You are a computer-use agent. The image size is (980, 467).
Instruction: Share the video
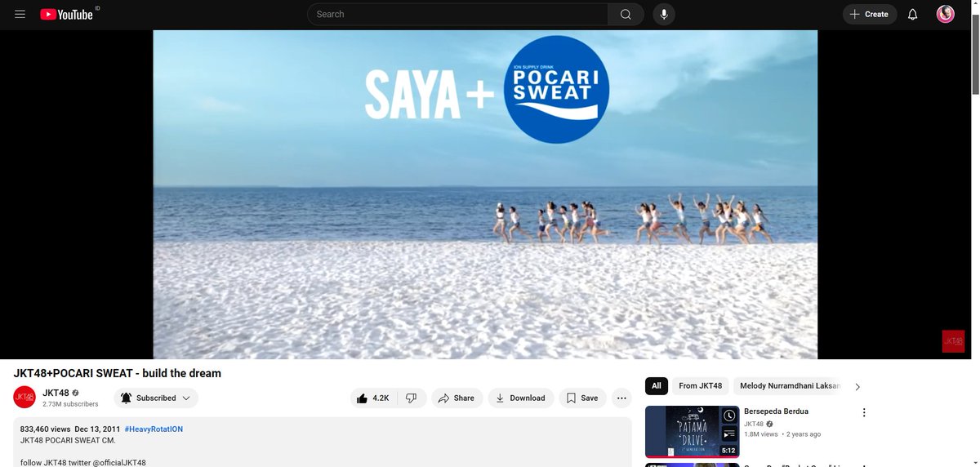click(456, 398)
